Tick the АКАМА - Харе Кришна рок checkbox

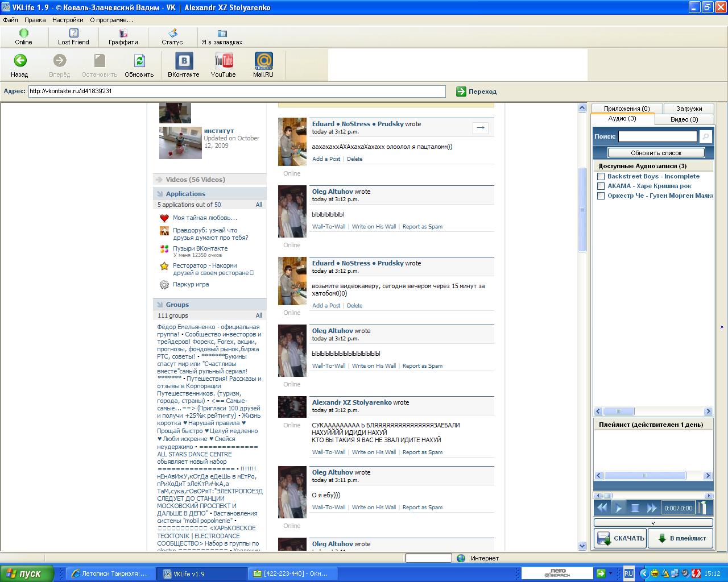[601, 186]
